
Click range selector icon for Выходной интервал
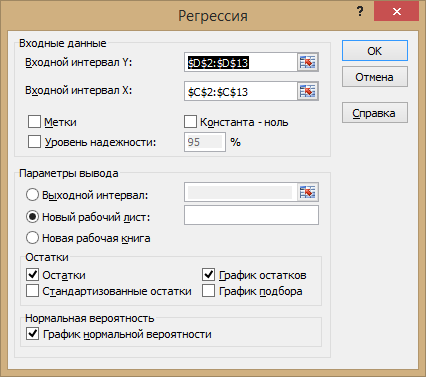[307, 192]
